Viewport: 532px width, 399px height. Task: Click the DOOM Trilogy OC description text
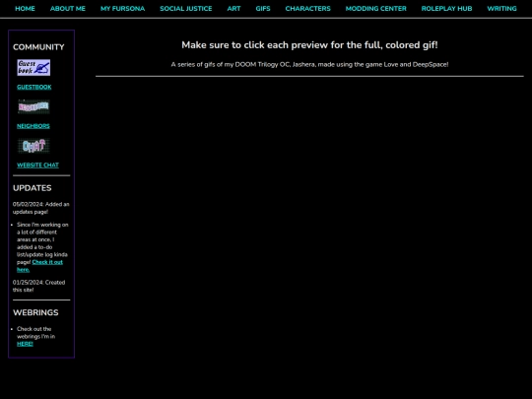click(x=309, y=64)
